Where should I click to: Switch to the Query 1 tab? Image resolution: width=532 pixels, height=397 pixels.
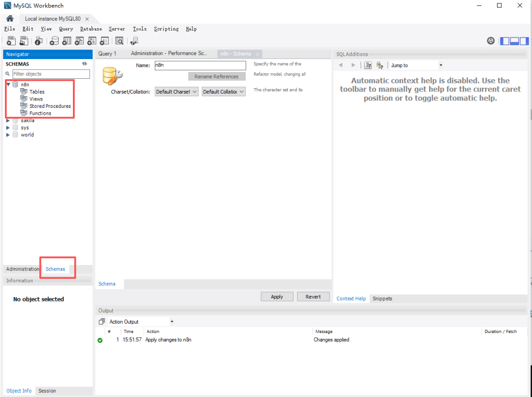pos(107,54)
